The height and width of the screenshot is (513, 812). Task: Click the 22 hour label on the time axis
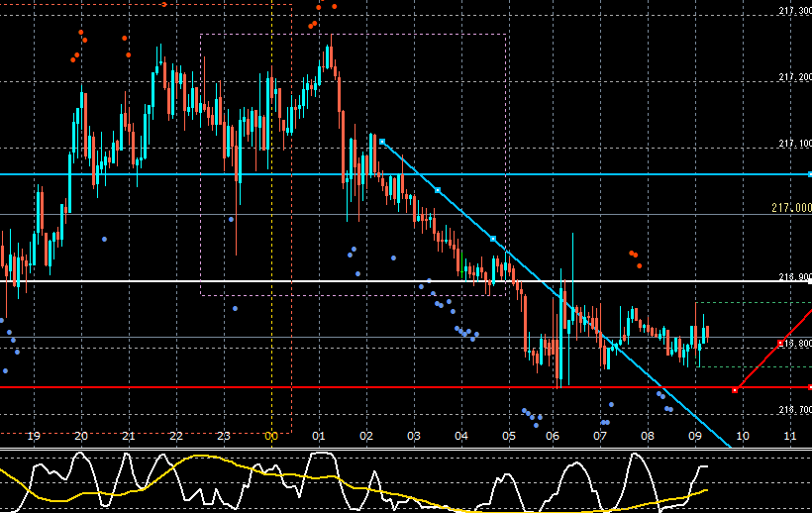point(176,436)
